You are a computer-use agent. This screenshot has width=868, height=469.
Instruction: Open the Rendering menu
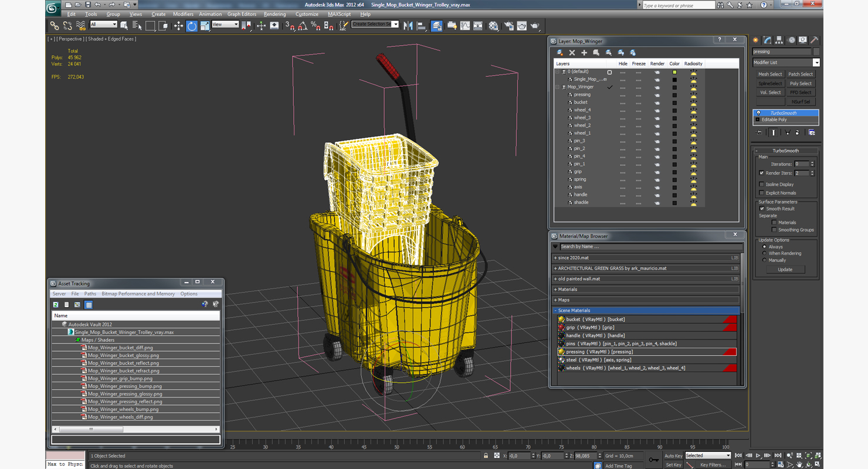[274, 14]
